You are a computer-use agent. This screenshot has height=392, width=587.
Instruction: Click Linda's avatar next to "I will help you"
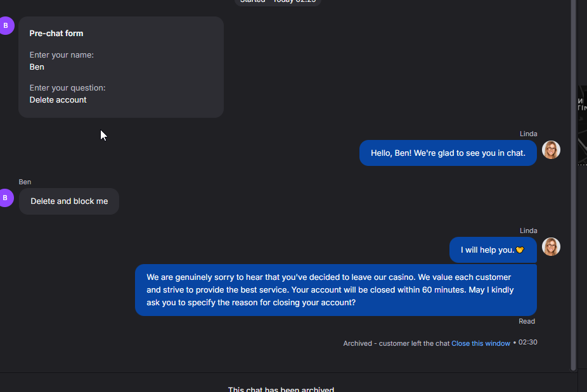click(551, 247)
